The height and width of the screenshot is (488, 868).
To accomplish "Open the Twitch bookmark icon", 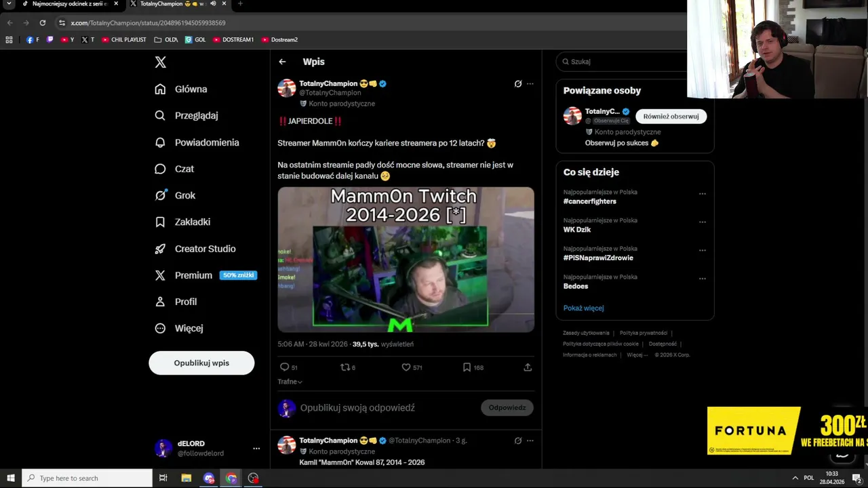I will [50, 40].
